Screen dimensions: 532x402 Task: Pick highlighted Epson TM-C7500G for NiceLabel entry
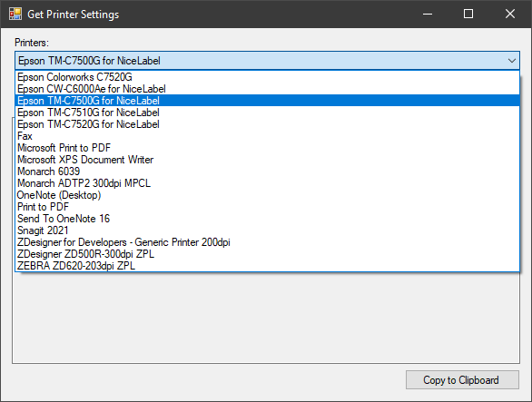click(267, 101)
